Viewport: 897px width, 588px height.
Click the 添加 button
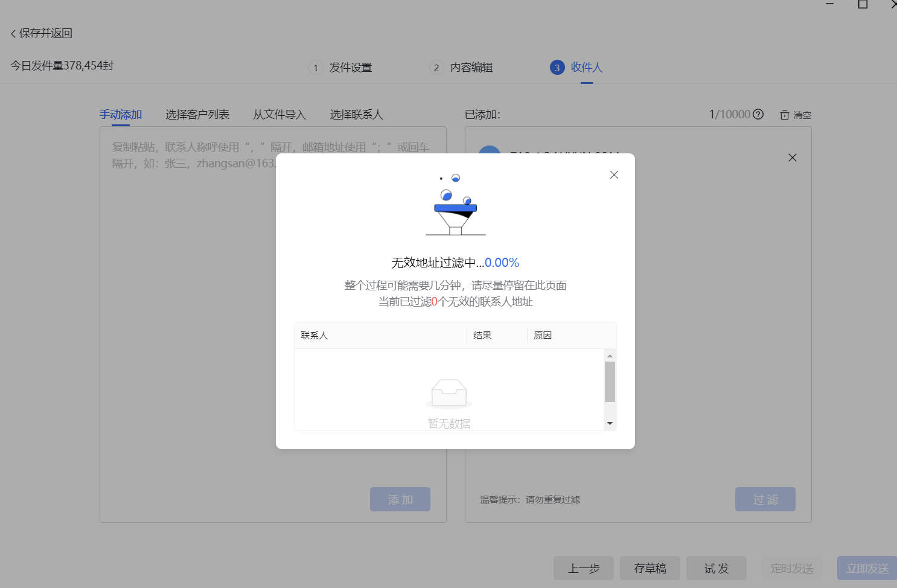[400, 499]
